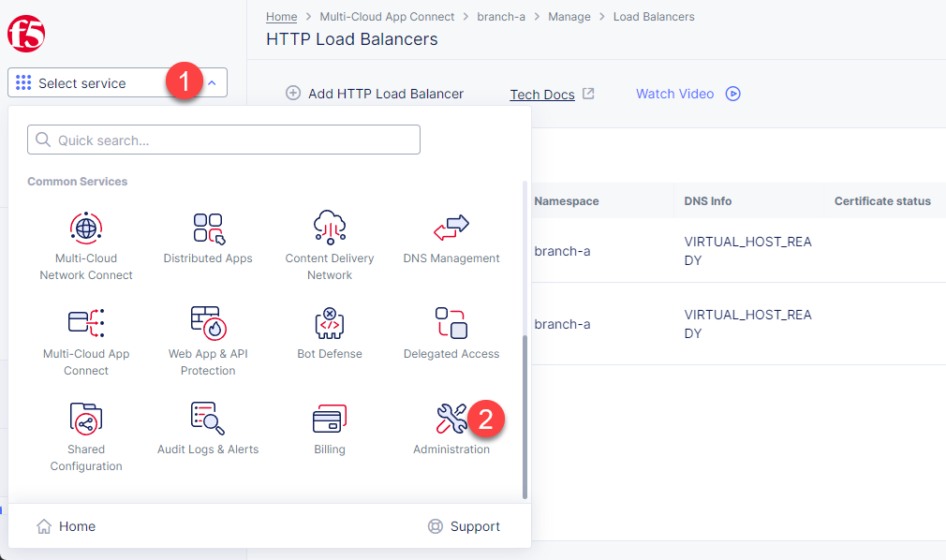The width and height of the screenshot is (946, 560).
Task: Click Namespace column header
Action: pos(567,201)
